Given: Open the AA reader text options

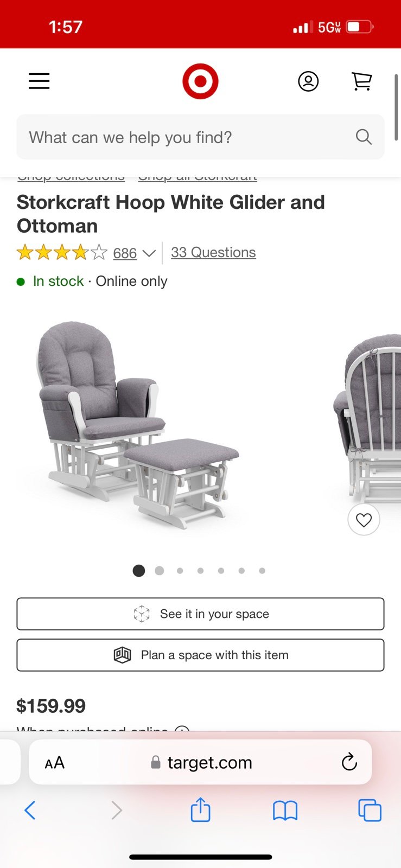Looking at the screenshot, I should point(54,763).
